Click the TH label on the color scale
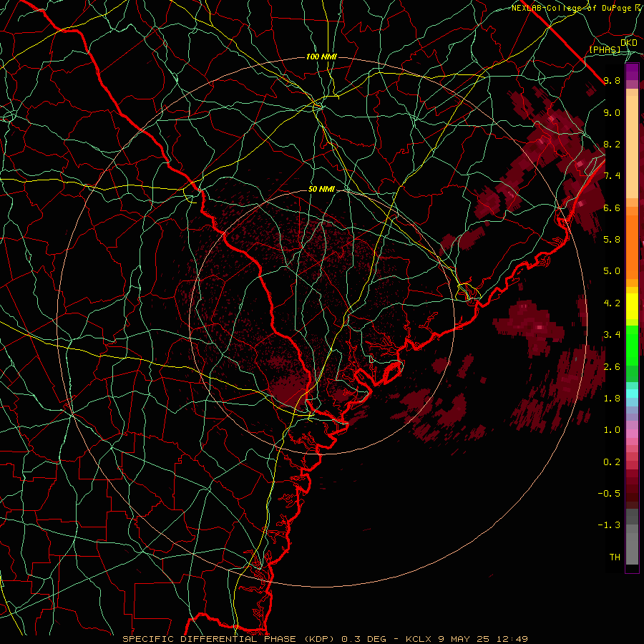Image resolution: width=644 pixels, height=644 pixels. (615, 557)
